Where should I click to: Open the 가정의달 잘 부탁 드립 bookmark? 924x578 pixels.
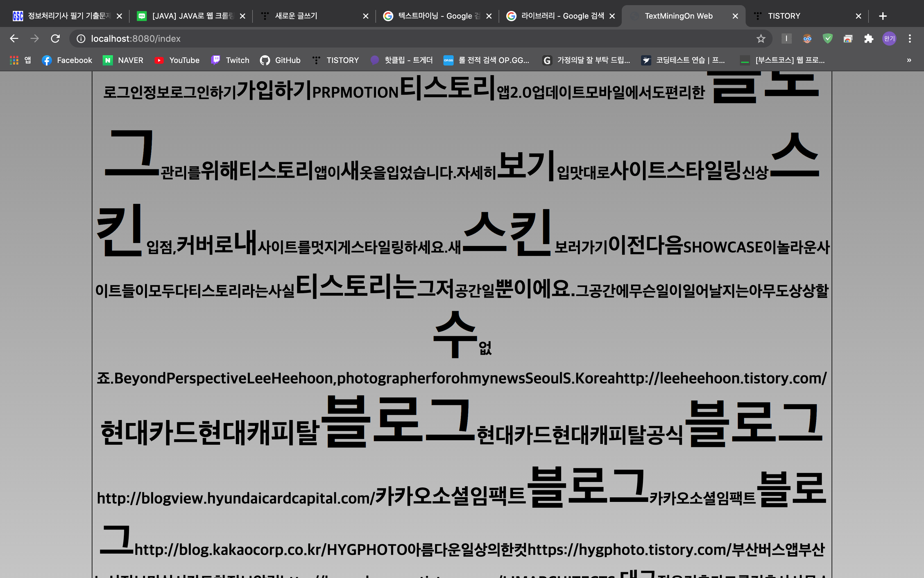click(x=586, y=60)
